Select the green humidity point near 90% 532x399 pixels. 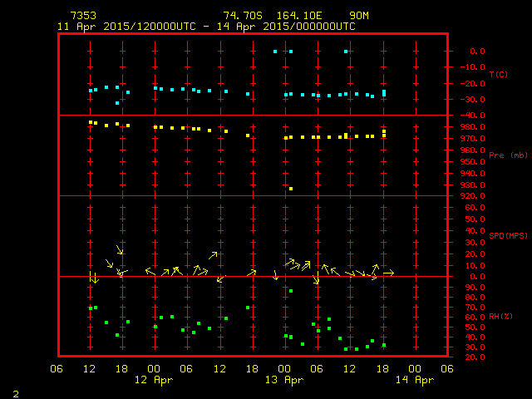click(x=291, y=291)
